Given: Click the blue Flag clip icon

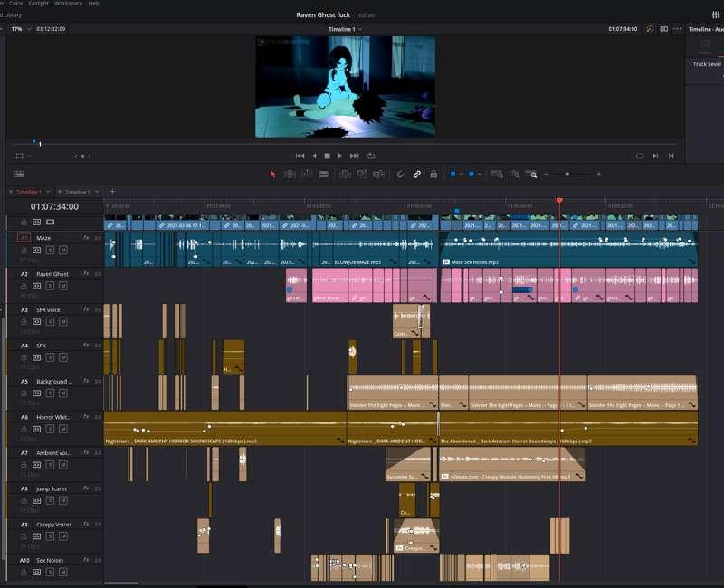Looking at the screenshot, I should coord(453,174).
